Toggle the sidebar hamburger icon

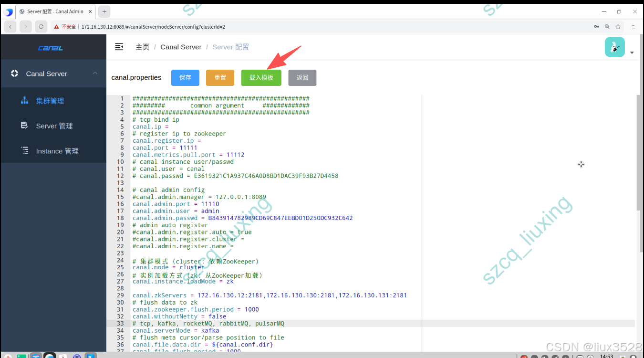[x=119, y=47]
